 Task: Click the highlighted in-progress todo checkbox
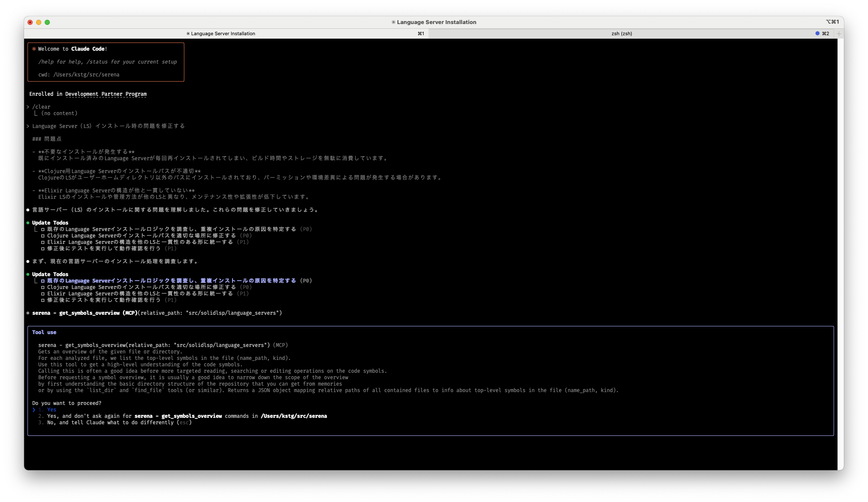point(43,281)
